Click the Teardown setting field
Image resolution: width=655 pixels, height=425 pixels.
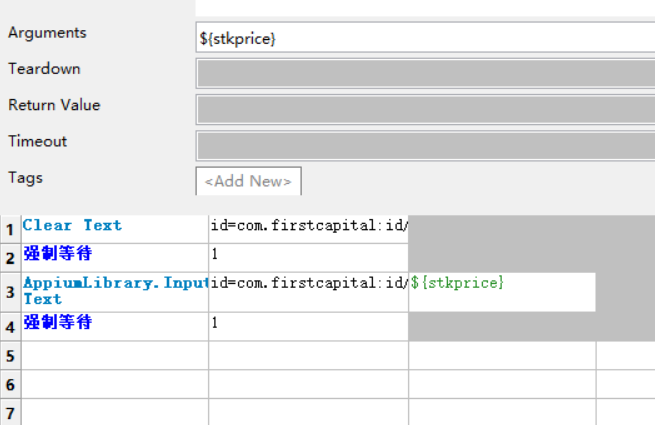[425, 74]
